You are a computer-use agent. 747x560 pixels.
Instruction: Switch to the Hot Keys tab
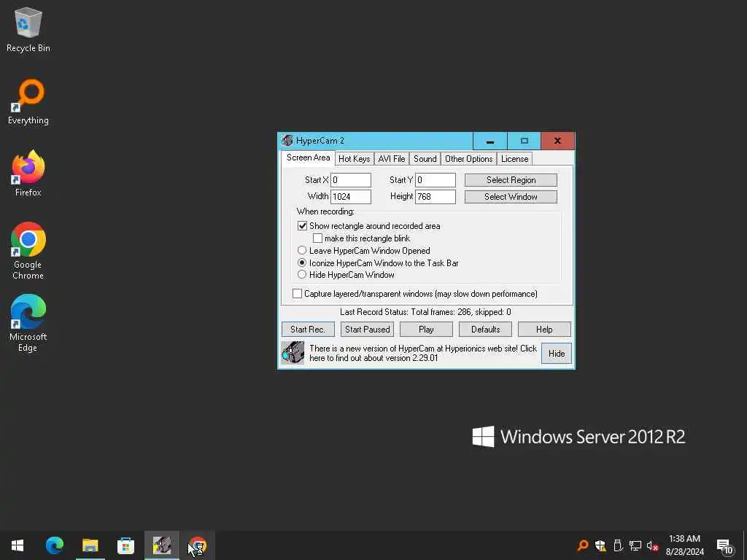pyautogui.click(x=354, y=158)
